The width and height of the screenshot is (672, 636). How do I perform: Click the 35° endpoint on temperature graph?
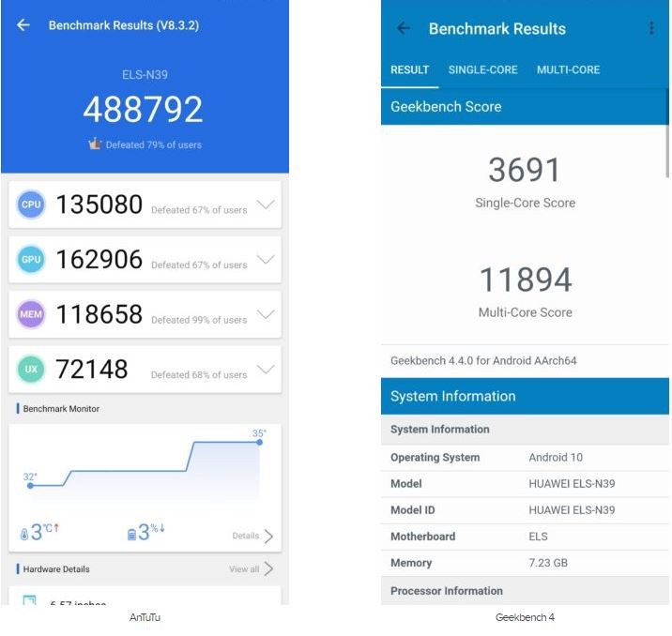coord(259,442)
